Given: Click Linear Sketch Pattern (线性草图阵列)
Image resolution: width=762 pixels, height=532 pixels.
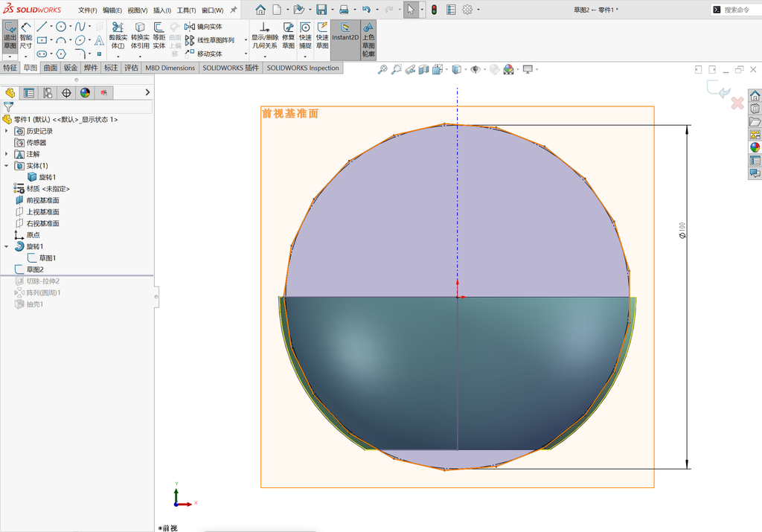Looking at the screenshot, I should click(210, 40).
